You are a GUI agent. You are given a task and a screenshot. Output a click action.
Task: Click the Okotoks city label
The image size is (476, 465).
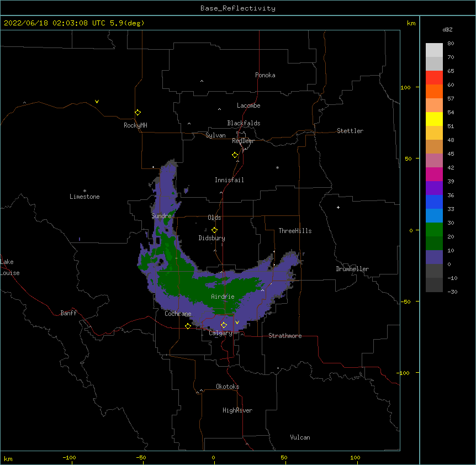click(x=228, y=387)
